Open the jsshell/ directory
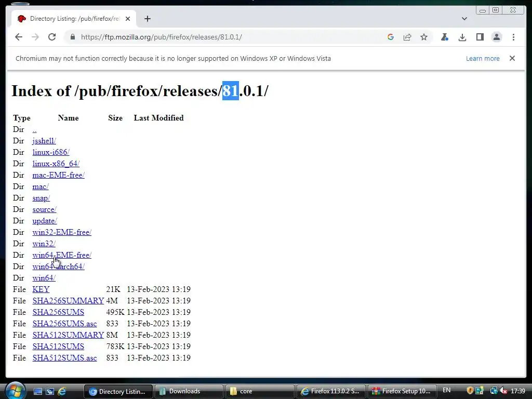The image size is (532, 399). click(x=44, y=141)
